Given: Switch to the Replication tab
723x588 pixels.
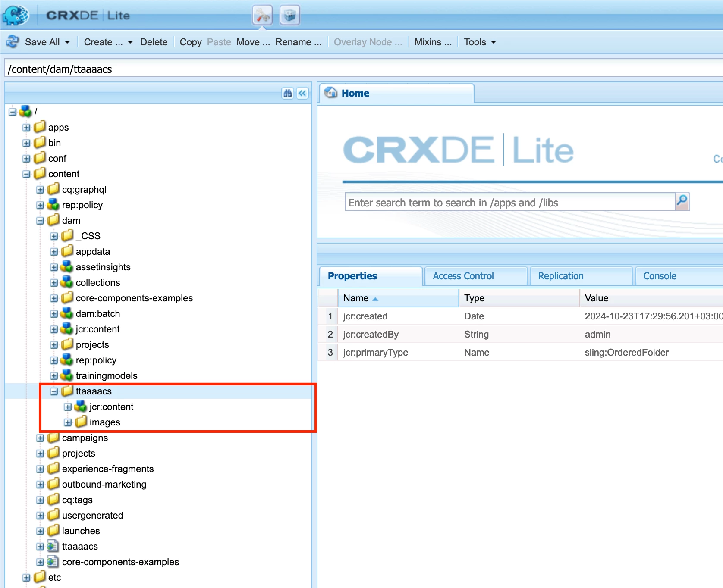Looking at the screenshot, I should point(581,276).
